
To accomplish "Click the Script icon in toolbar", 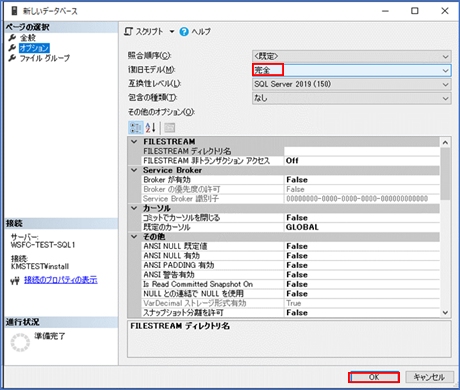I will [x=128, y=32].
